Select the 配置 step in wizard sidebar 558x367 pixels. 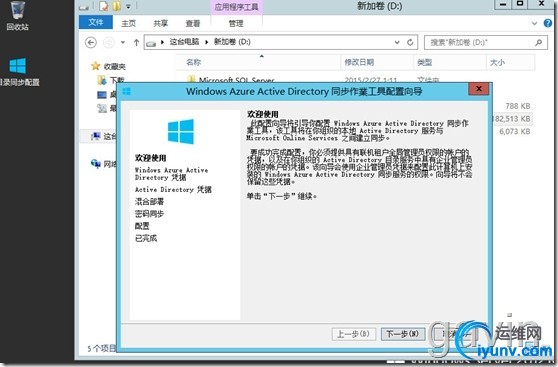click(x=142, y=226)
